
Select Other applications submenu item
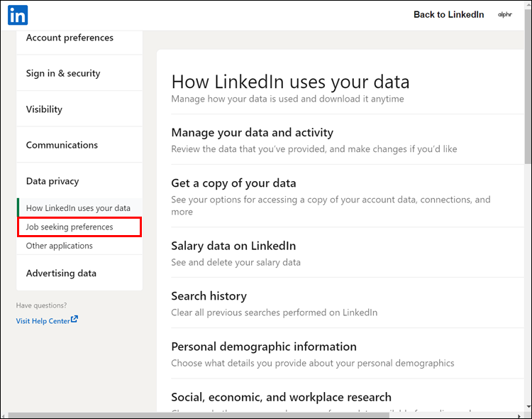click(60, 246)
